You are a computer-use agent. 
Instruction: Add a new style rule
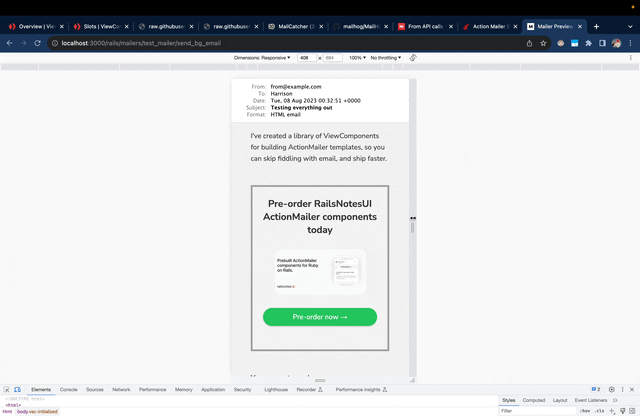pos(612,411)
